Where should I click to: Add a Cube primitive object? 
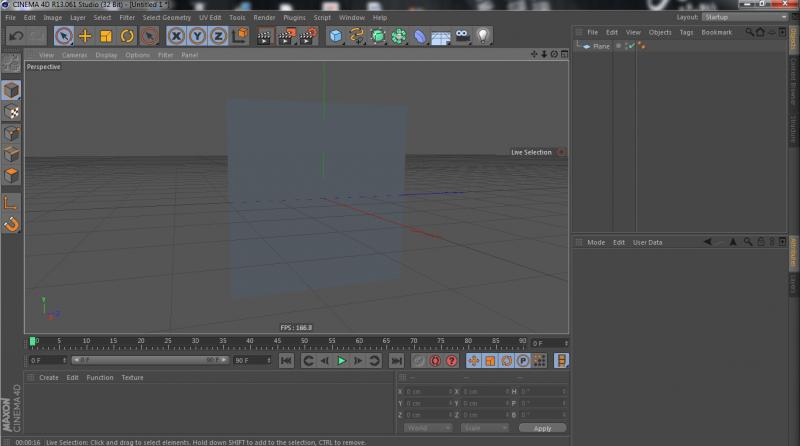[x=336, y=36]
